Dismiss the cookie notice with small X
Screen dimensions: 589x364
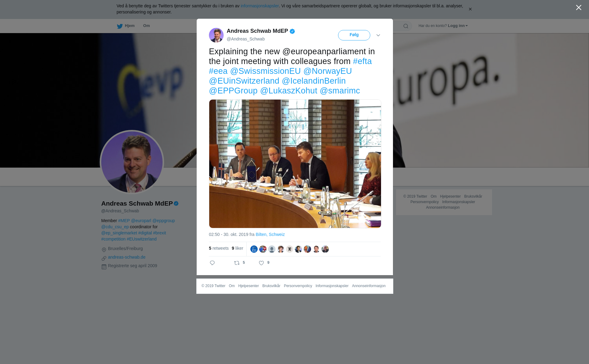point(470,9)
